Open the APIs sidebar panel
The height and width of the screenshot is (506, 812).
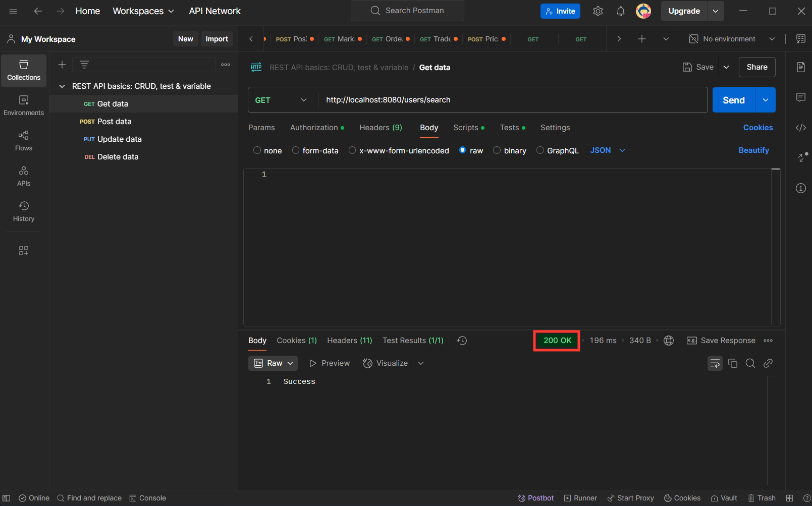point(24,177)
